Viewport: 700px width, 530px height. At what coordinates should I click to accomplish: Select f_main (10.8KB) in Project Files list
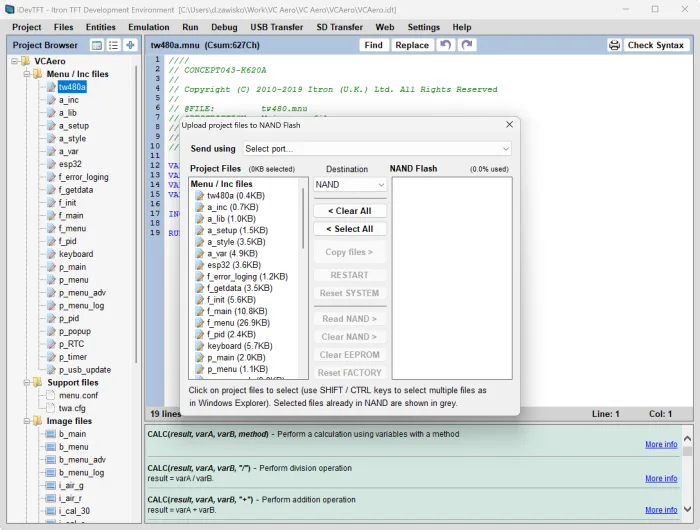click(237, 311)
